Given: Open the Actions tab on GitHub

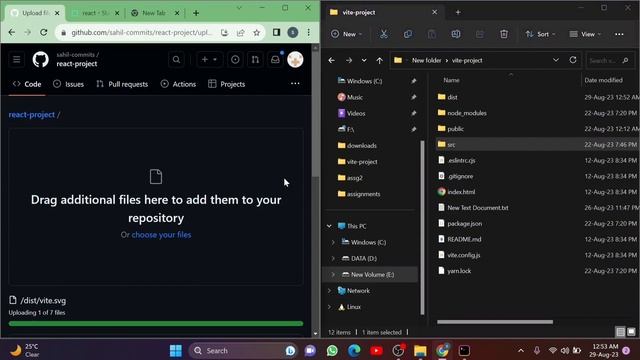Looking at the screenshot, I should coord(178,84).
